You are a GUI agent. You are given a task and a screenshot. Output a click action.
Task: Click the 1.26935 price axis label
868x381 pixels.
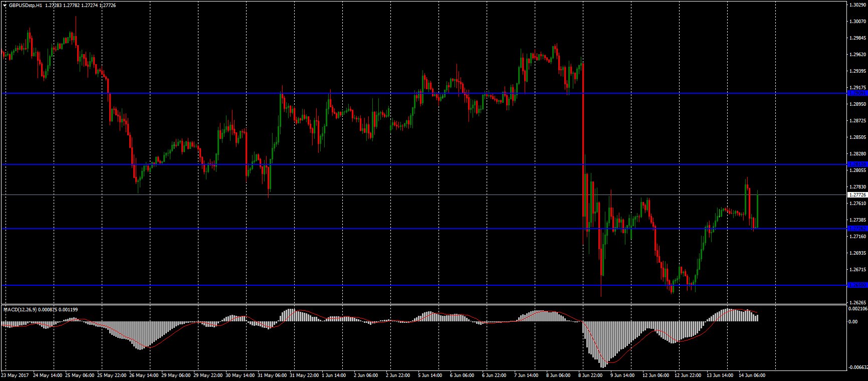tap(858, 253)
